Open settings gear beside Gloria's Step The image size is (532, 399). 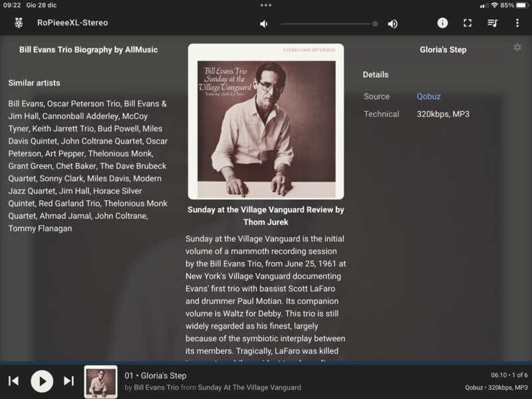pyautogui.click(x=517, y=47)
